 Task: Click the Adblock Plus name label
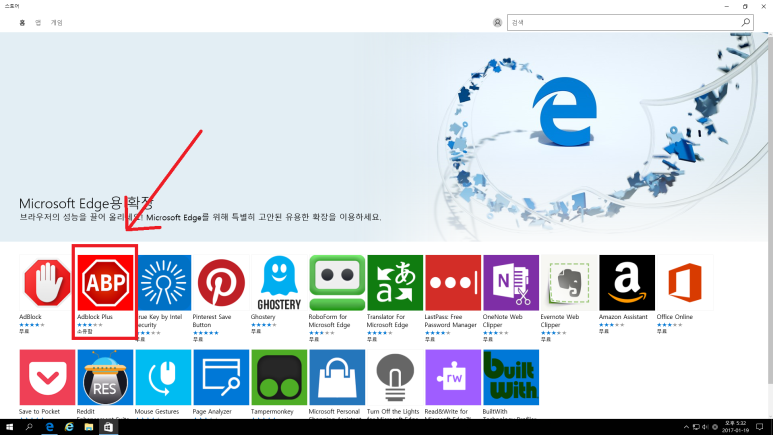pos(95,317)
